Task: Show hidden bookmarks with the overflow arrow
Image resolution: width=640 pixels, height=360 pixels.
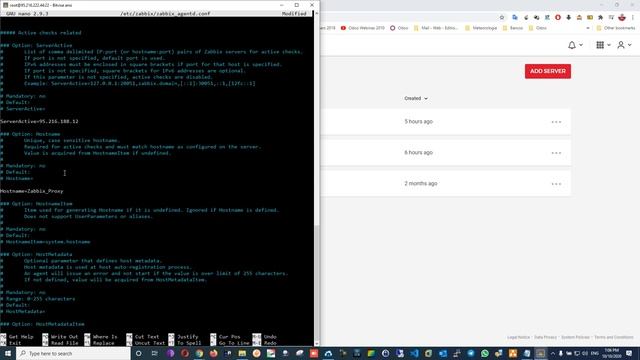Action: (x=588, y=28)
